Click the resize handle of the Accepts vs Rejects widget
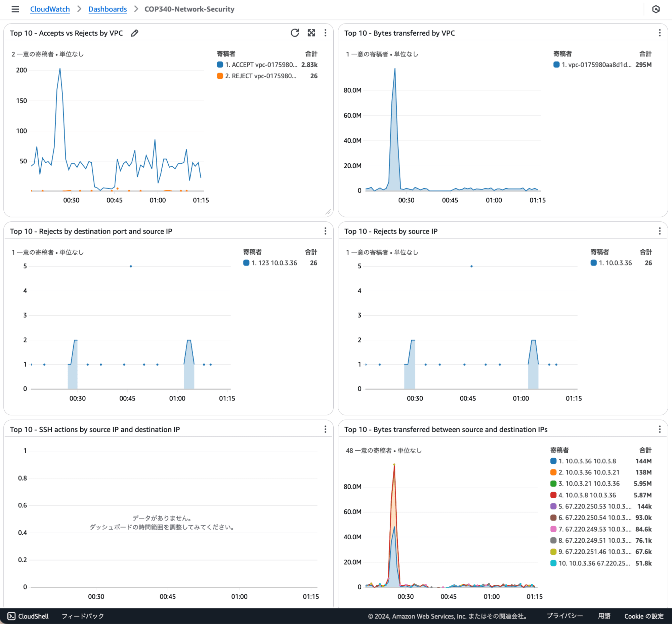Viewport: 672px width, 624px height. 328,212
